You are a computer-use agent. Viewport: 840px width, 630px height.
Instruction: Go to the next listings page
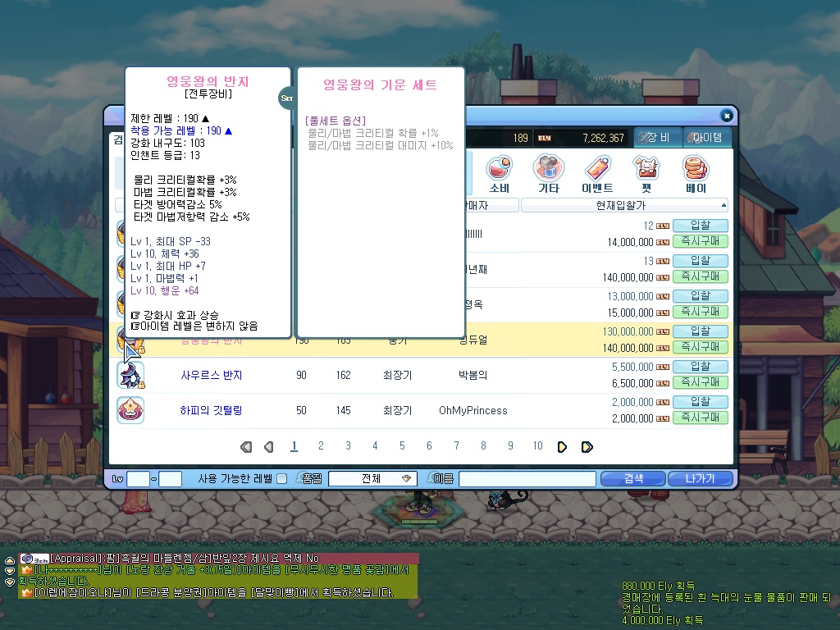[562, 447]
